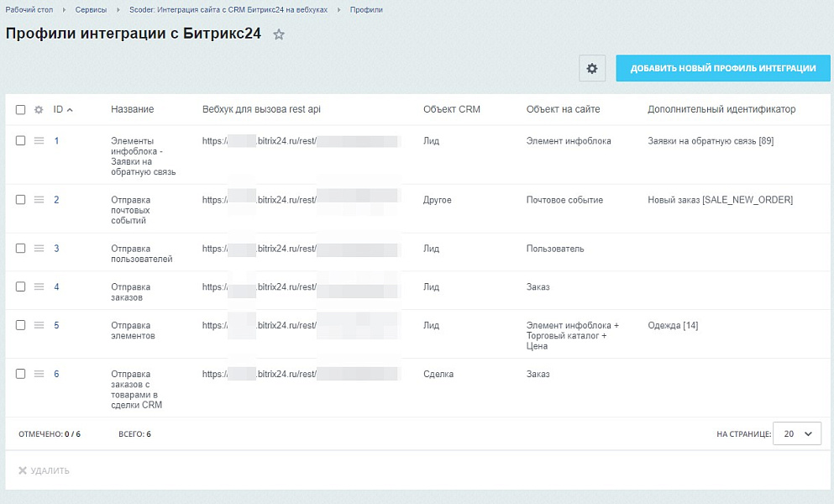Screen dimensions: 834x504
Task: Open hamburger menu for profile 3
Action: tap(39, 249)
